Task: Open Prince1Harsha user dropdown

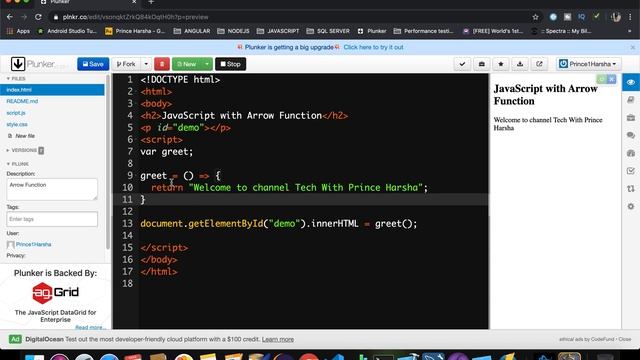Action: tap(588, 64)
